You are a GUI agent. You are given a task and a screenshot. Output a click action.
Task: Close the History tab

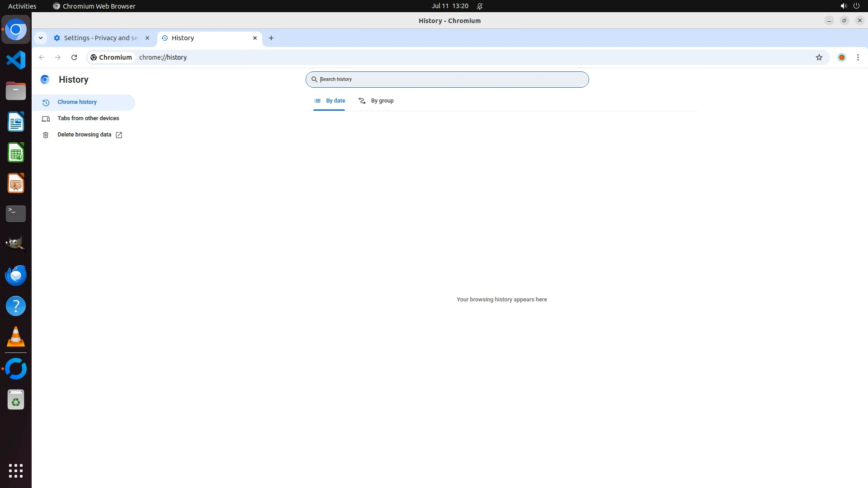tap(255, 38)
